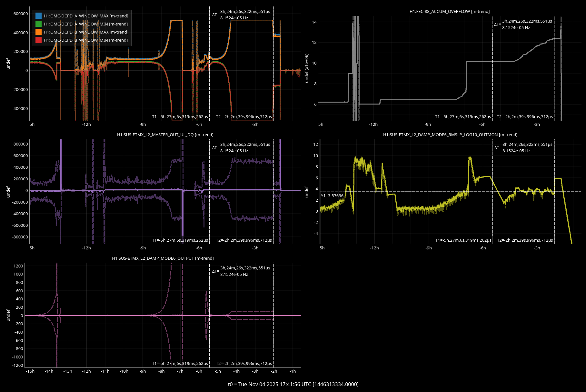Click the T1 cursor label in DAMP_MODE6_OUTPUT plot
The width and height of the screenshot is (586, 392).
(180, 363)
